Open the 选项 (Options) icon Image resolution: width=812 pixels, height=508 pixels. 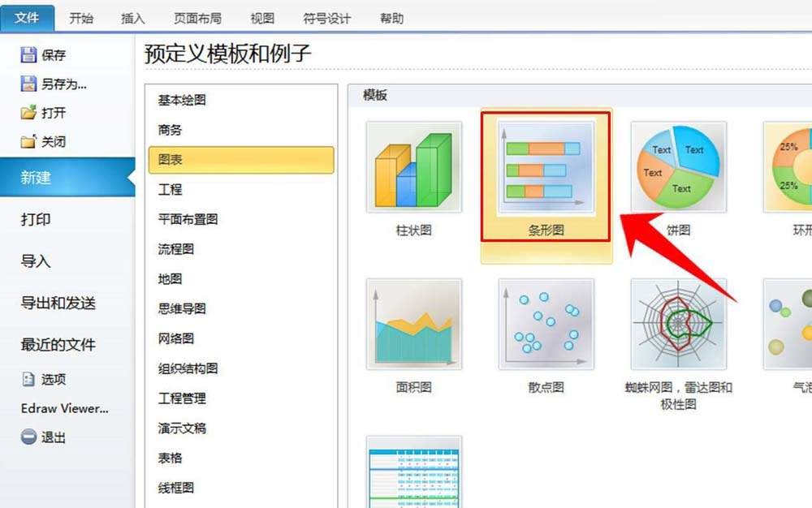(27, 379)
